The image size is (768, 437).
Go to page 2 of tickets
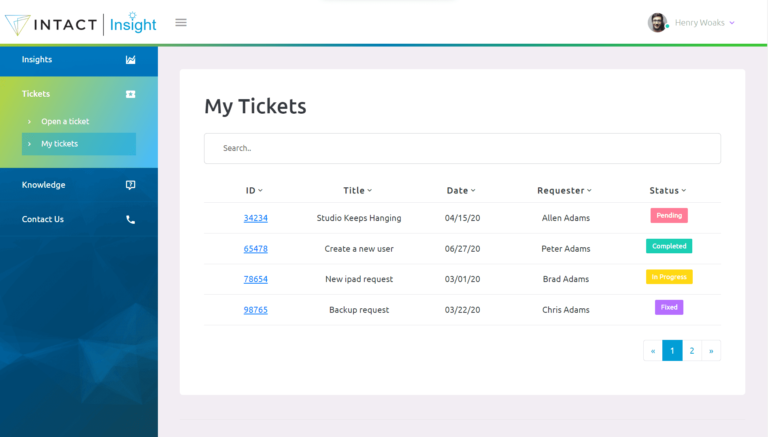click(692, 351)
